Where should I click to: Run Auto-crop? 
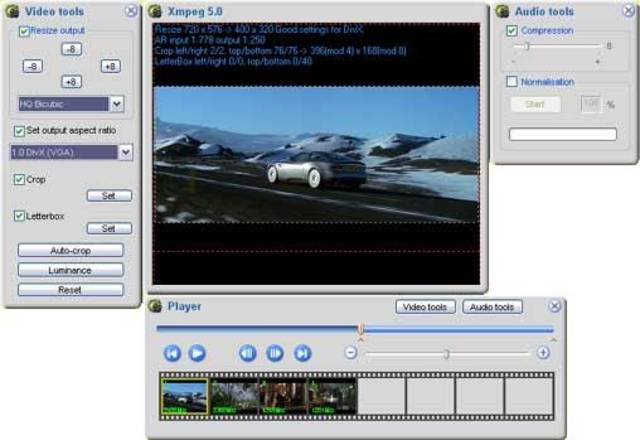click(x=71, y=250)
